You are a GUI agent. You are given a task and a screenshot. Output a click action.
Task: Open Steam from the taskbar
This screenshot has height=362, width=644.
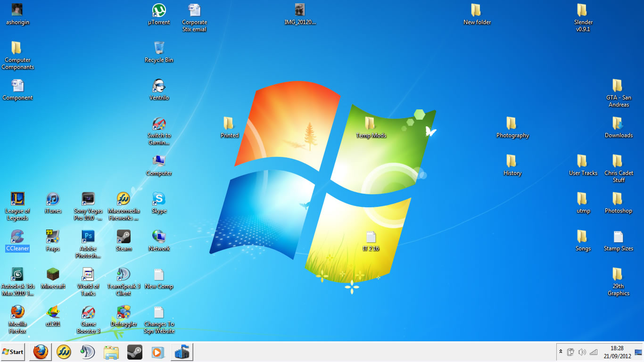pos(134,352)
